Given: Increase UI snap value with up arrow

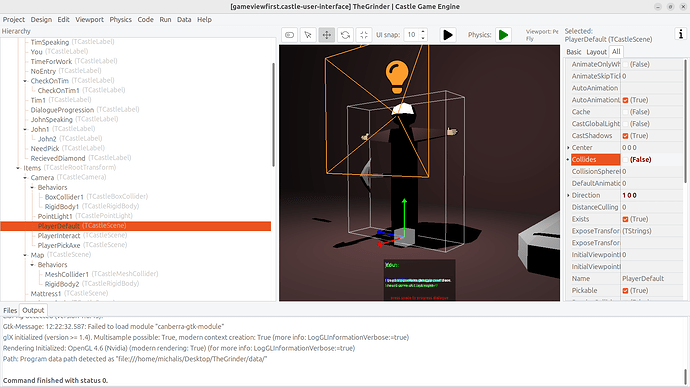Looking at the screenshot, I should tap(423, 32).
